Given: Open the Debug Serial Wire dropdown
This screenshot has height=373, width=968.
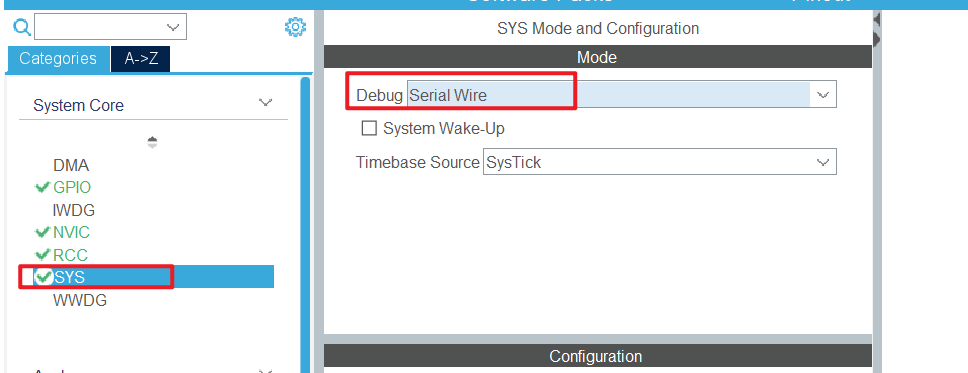Looking at the screenshot, I should tap(622, 94).
